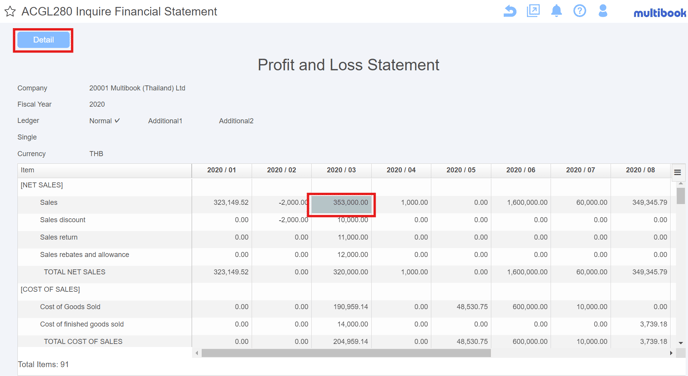Click the multibook logo

(x=659, y=13)
